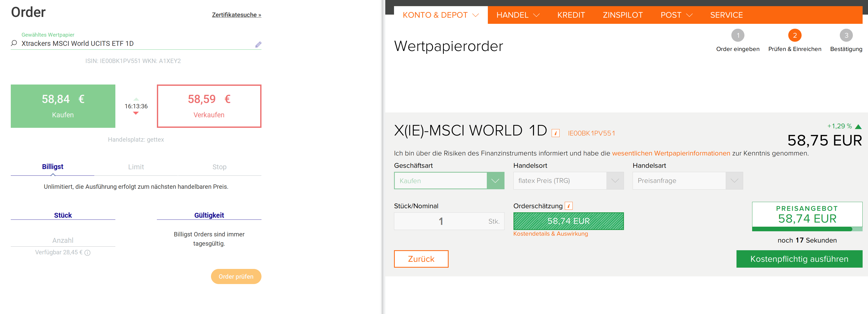Click the search magnifier icon
This screenshot has height=314, width=868.
tap(14, 44)
